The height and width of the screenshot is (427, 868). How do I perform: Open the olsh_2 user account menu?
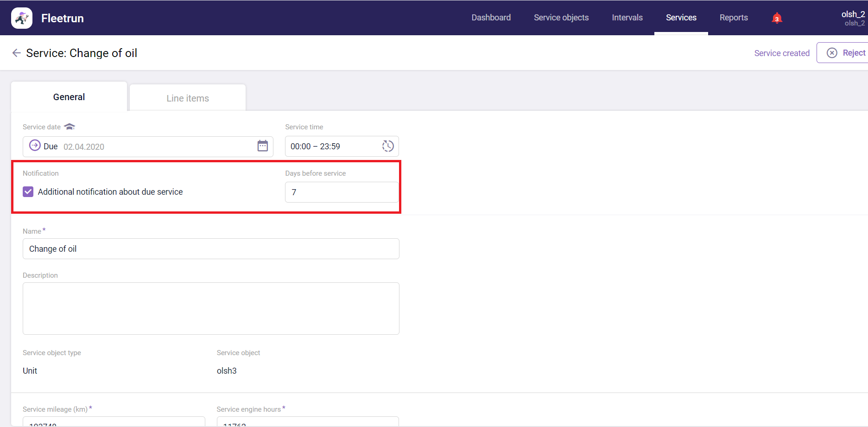tap(853, 18)
